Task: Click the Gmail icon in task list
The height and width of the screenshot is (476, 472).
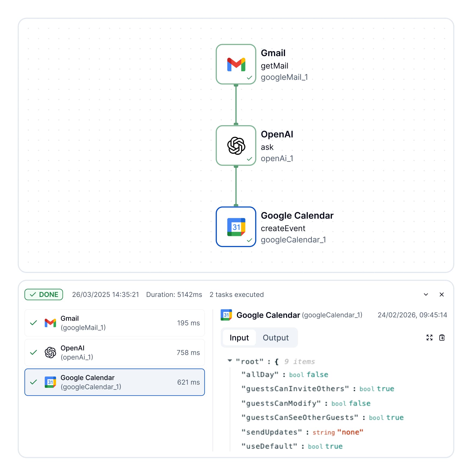Action: [x=50, y=323]
